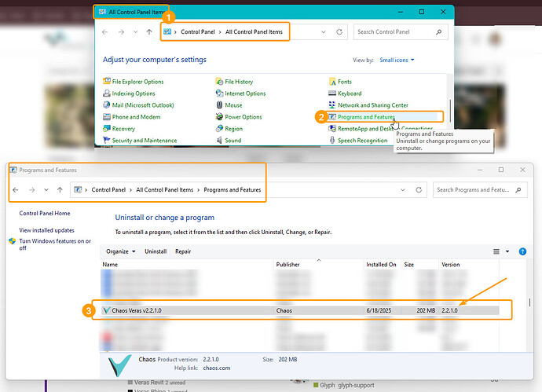Sort list by Installed On column
Viewport: 542px width, 392px height.
point(381,265)
